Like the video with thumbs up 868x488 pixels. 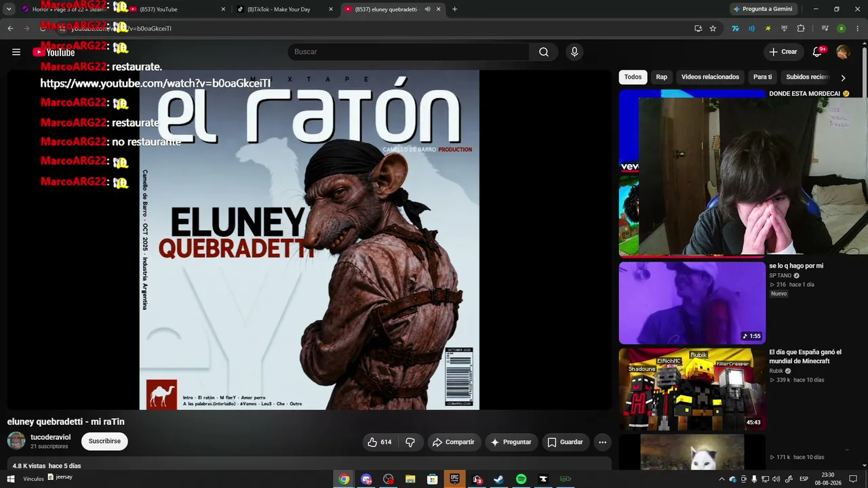tap(380, 442)
